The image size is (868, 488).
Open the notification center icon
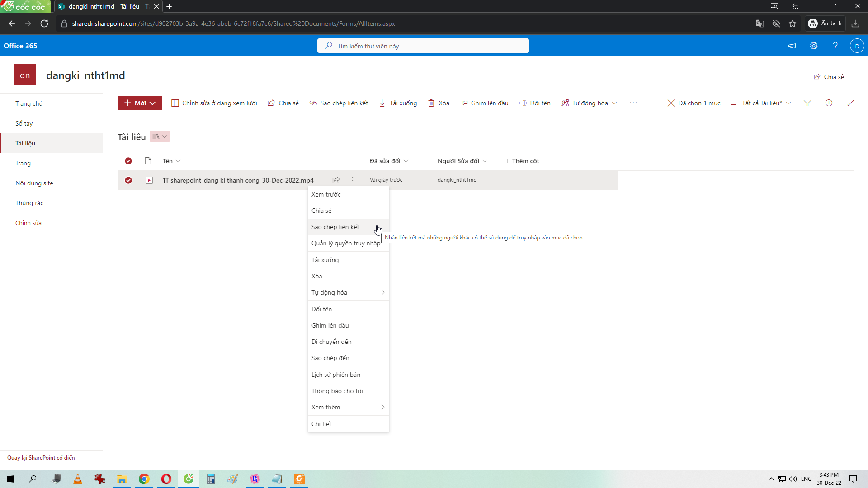point(853,479)
